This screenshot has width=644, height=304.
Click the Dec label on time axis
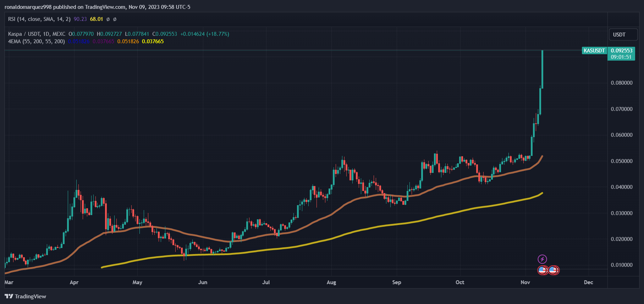tap(589, 282)
